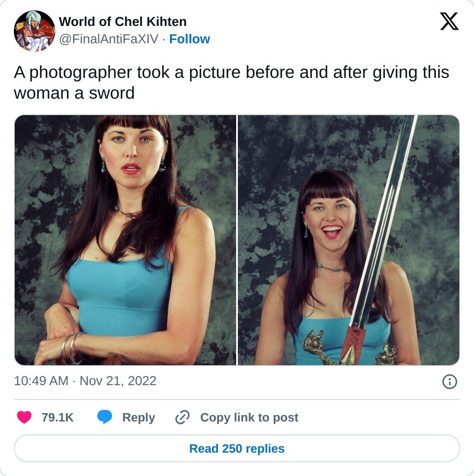
Task: Open the @FinalAntiFaXIV handle
Action: coord(109,39)
